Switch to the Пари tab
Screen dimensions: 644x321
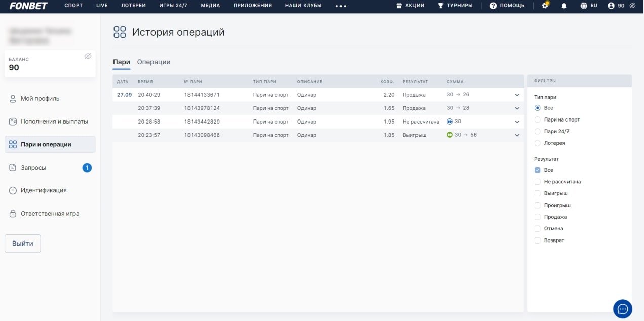[121, 62]
